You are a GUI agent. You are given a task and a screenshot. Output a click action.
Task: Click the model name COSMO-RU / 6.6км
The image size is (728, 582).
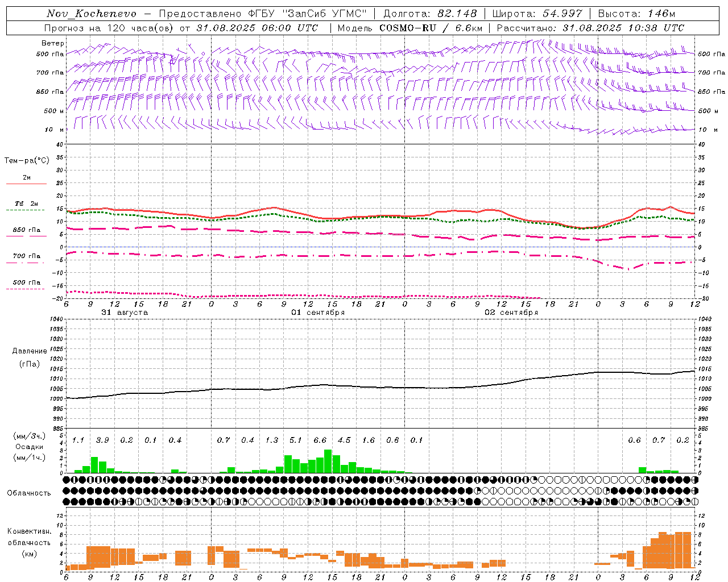pos(431,28)
